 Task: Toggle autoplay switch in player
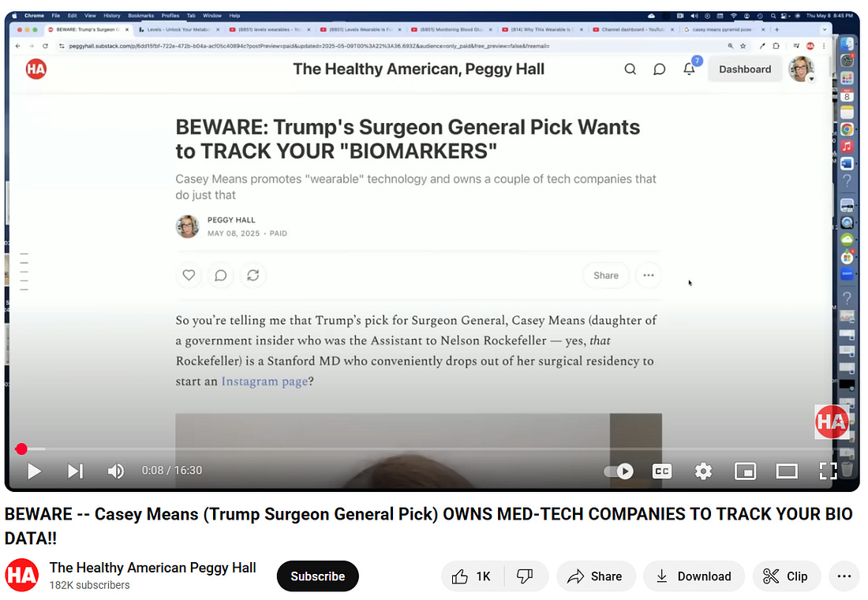coord(619,471)
